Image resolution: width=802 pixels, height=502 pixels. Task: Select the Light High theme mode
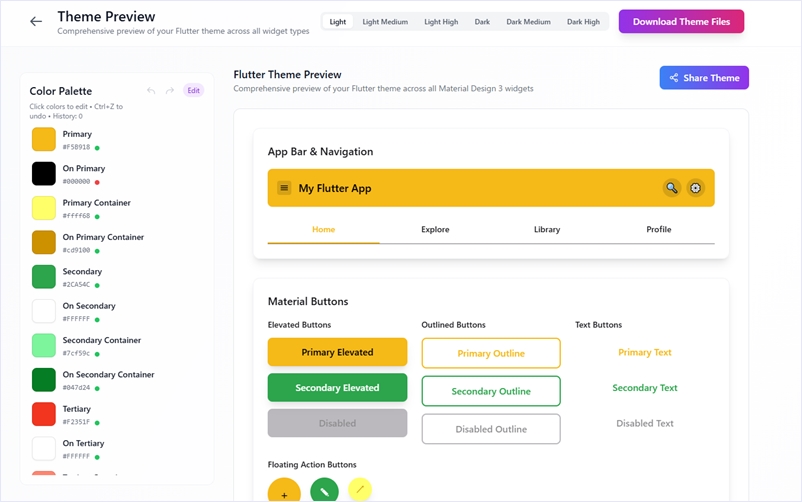coord(441,22)
